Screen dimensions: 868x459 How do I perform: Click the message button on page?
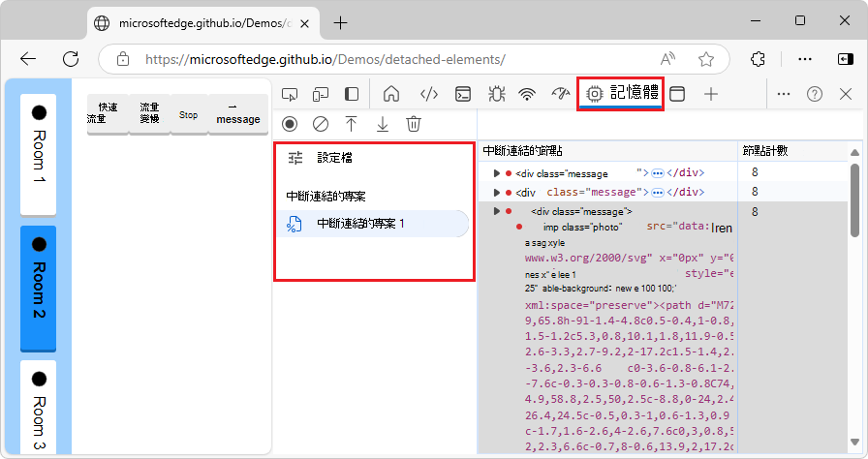238,113
